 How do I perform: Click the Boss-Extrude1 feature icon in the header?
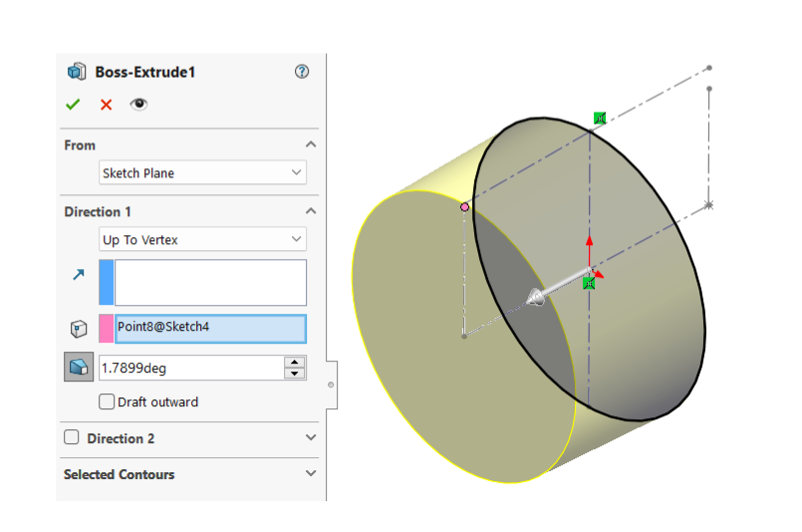click(76, 72)
